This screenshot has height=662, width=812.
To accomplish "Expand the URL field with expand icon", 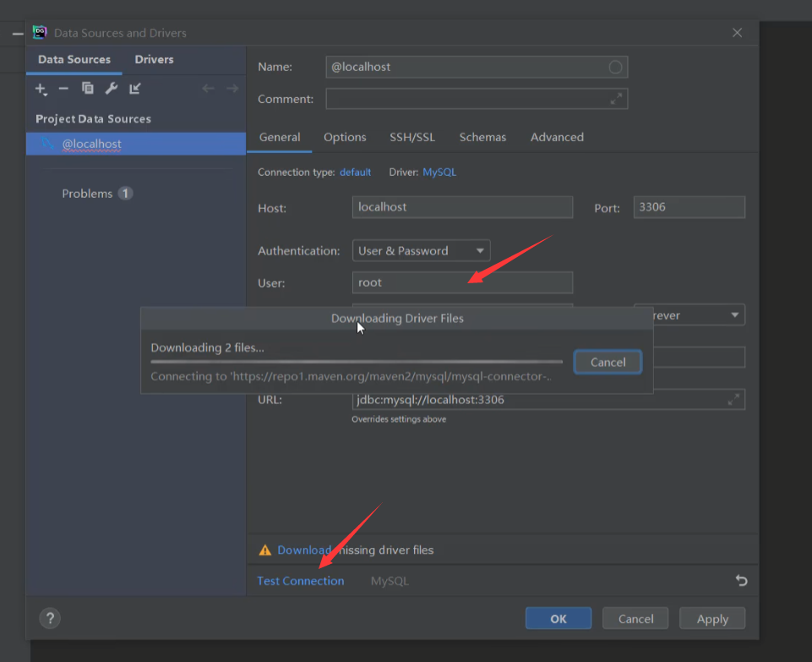I will pyautogui.click(x=733, y=399).
